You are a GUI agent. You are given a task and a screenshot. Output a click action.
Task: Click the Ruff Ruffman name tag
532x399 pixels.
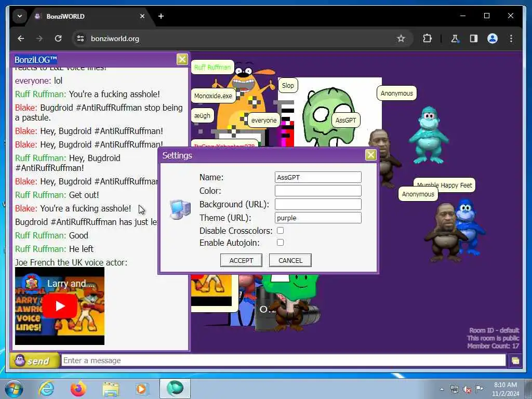(212, 67)
